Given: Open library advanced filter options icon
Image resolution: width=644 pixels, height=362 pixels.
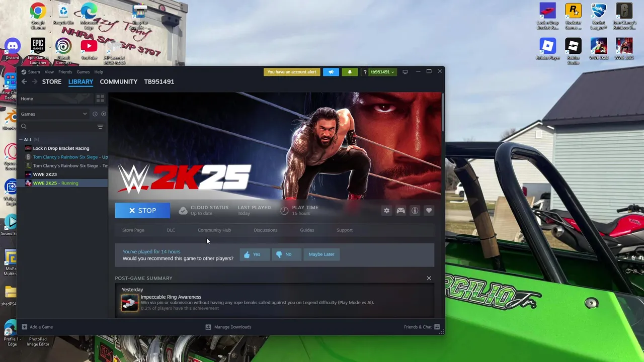Looking at the screenshot, I should click(x=100, y=127).
